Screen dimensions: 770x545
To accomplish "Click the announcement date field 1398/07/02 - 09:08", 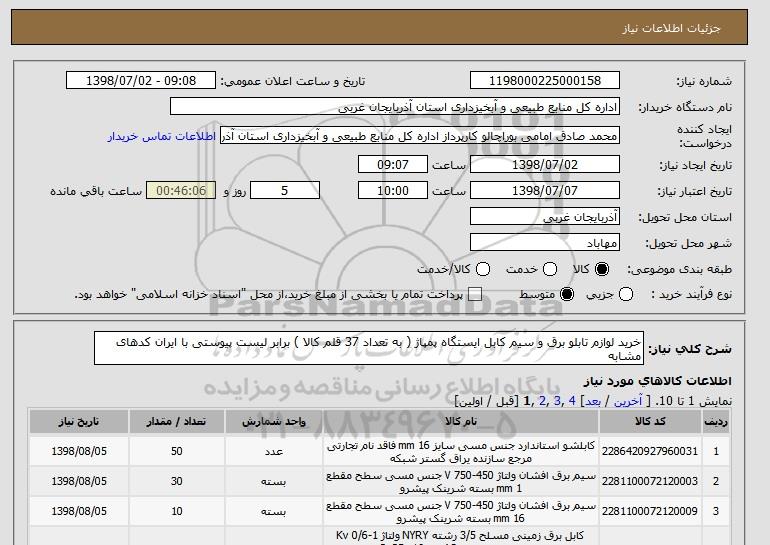I will tap(141, 81).
